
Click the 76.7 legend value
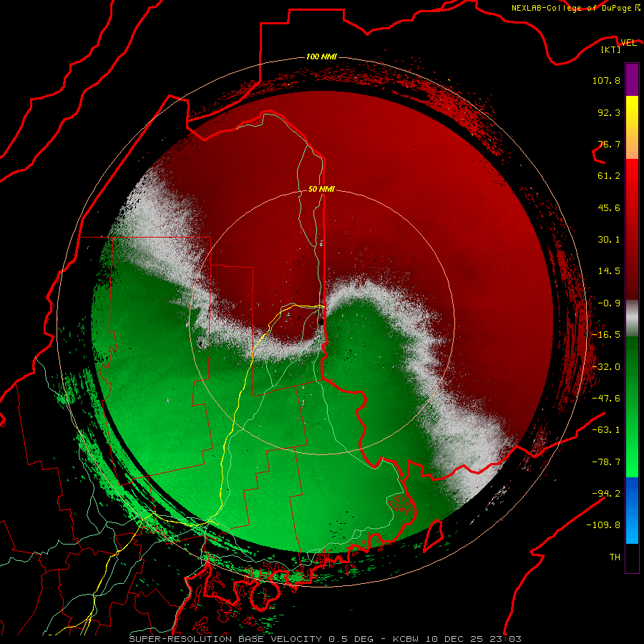coord(609,144)
